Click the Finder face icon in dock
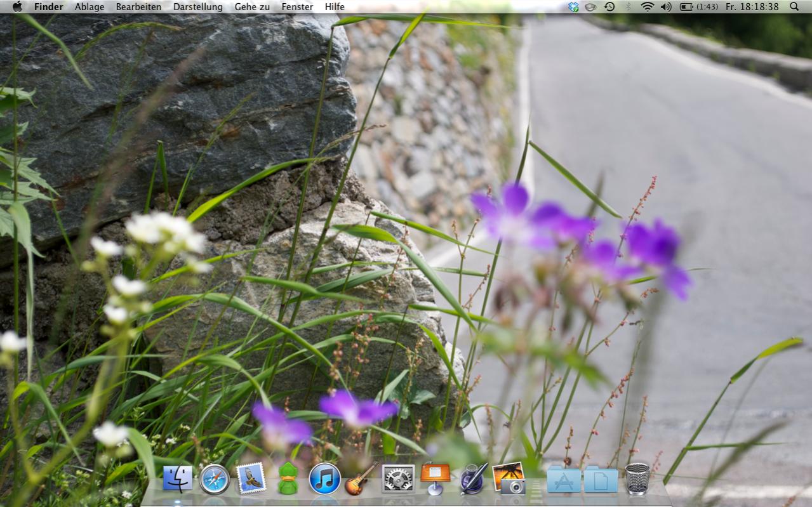 tap(178, 478)
